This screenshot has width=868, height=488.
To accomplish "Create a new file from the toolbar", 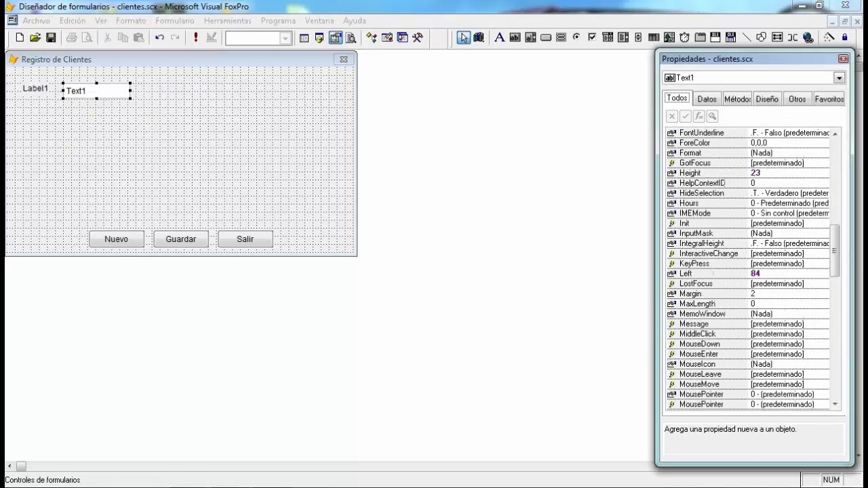I will (20, 38).
